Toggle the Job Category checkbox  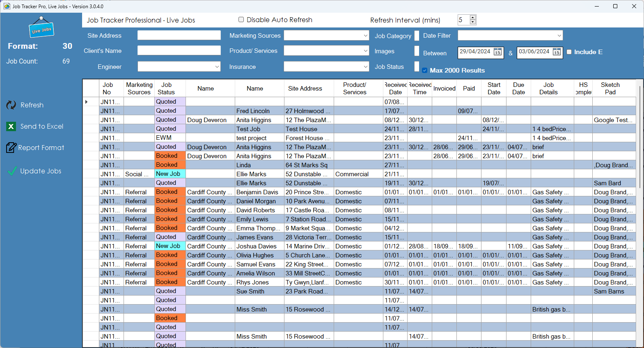click(x=417, y=36)
